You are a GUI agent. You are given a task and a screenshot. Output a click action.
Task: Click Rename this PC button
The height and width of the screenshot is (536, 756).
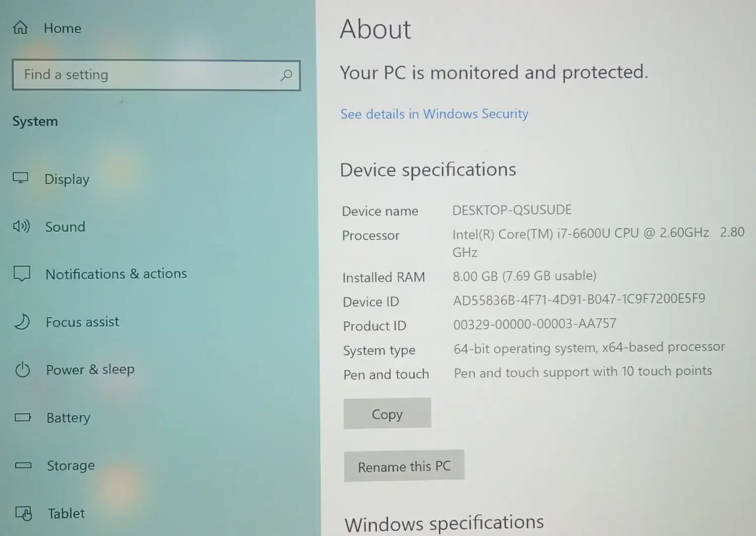[x=404, y=466]
